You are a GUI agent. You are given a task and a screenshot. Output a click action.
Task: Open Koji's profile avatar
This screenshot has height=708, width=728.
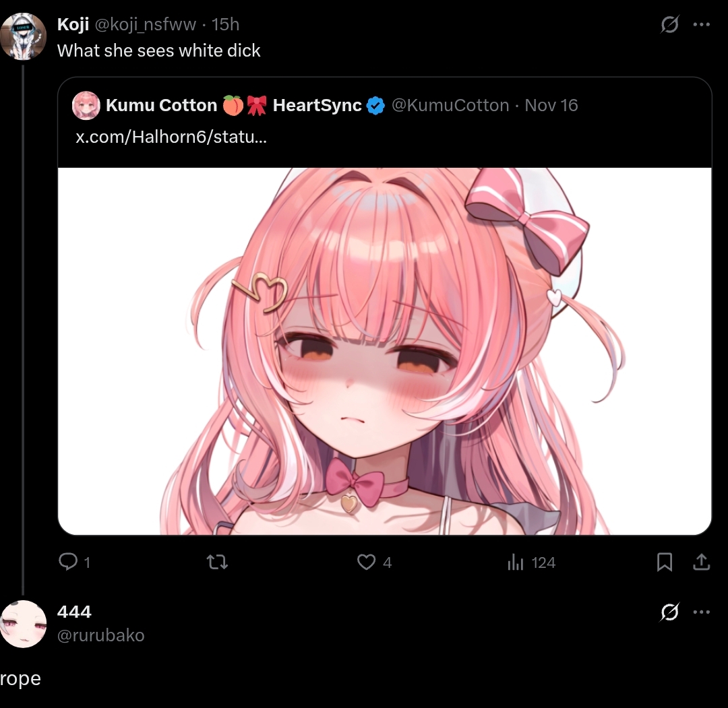(x=23, y=36)
